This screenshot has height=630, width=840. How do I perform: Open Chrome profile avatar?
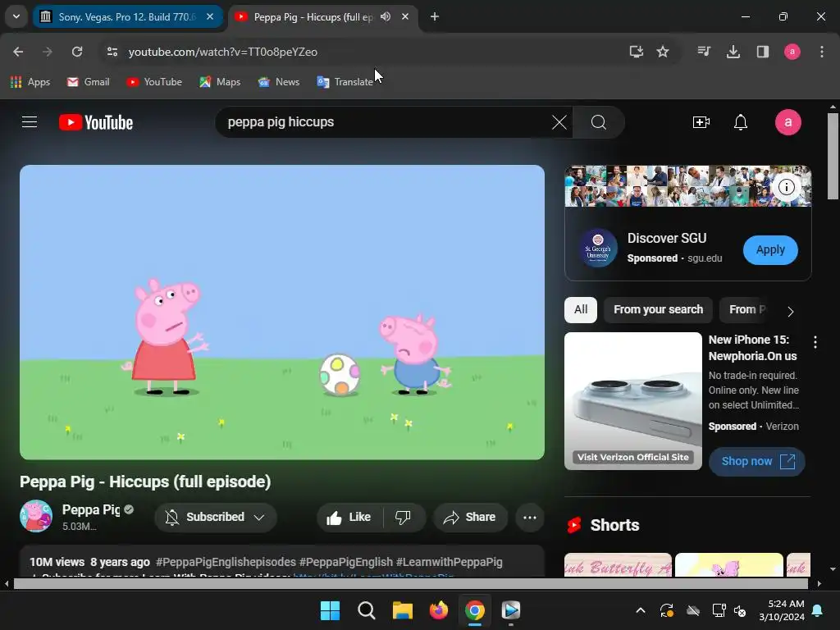(792, 52)
